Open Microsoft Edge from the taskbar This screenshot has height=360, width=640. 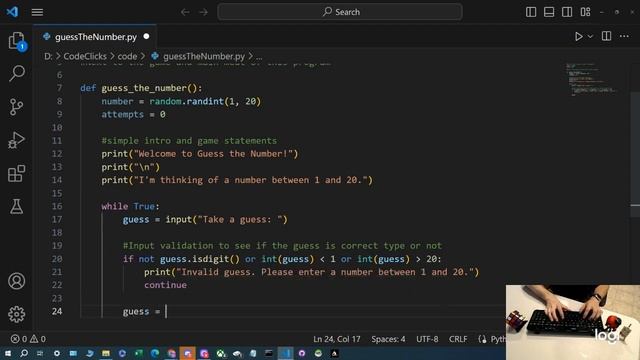(155, 353)
